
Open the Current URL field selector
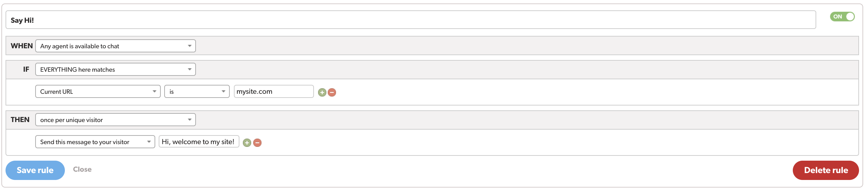pyautogui.click(x=98, y=91)
